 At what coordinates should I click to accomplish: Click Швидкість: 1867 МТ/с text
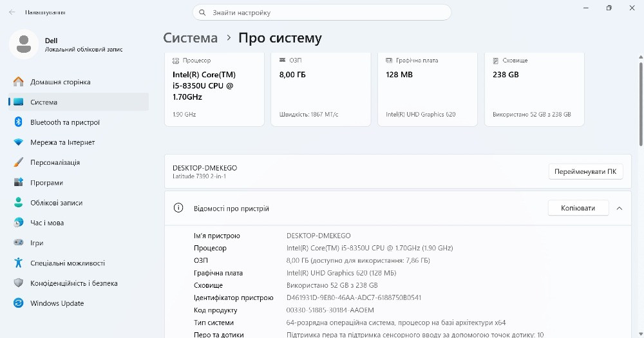click(x=309, y=114)
